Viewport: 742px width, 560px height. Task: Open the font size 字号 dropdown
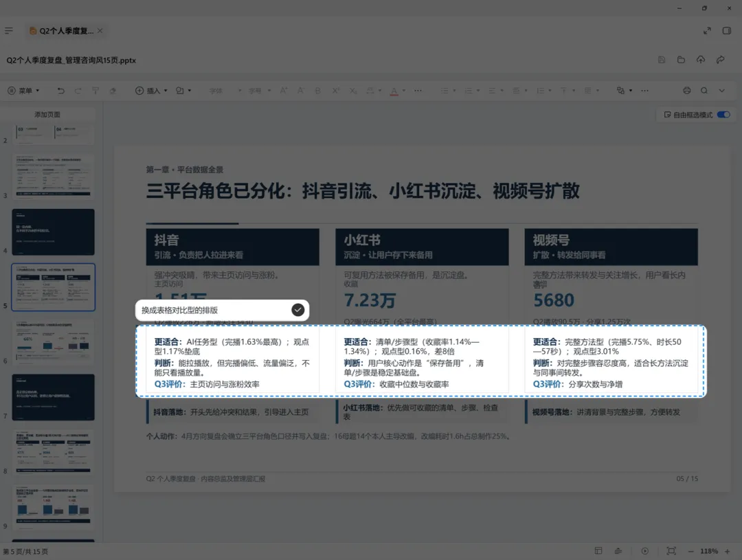point(259,91)
